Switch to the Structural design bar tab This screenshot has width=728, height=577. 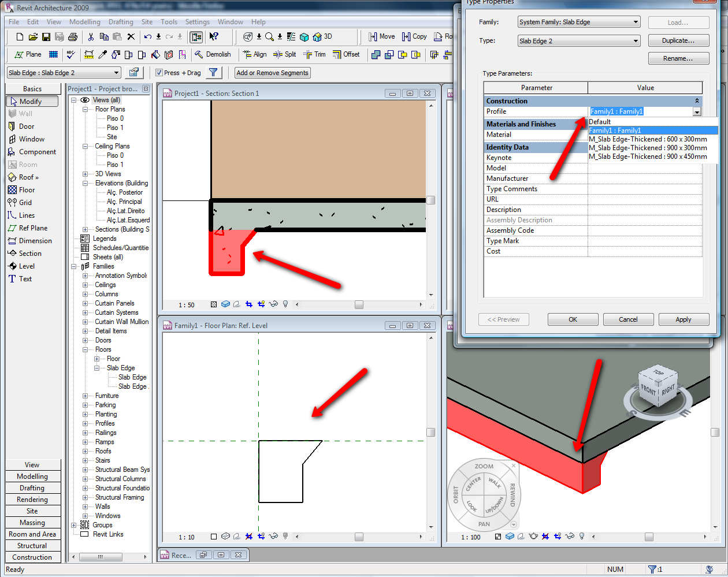pyautogui.click(x=32, y=546)
